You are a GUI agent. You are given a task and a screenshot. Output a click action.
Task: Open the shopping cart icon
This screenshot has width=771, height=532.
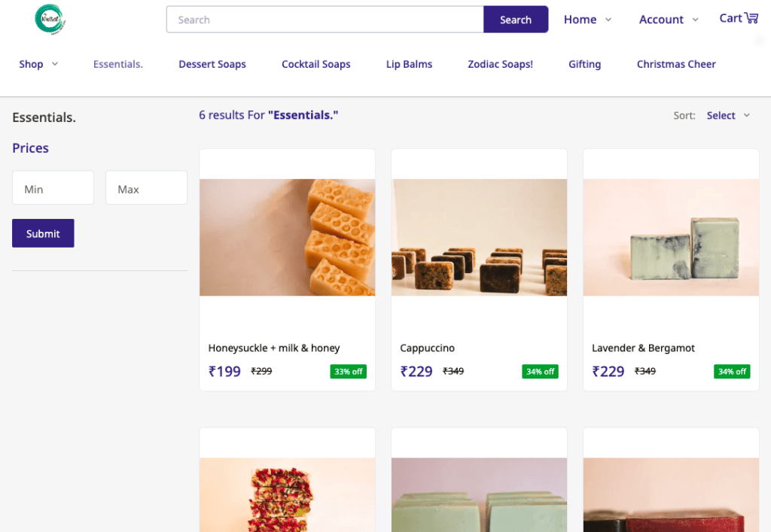pyautogui.click(x=751, y=18)
